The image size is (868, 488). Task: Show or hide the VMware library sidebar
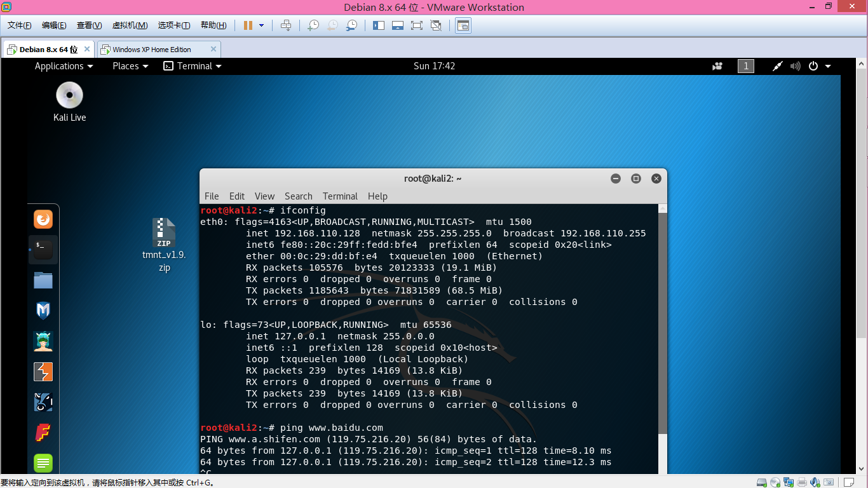379,25
